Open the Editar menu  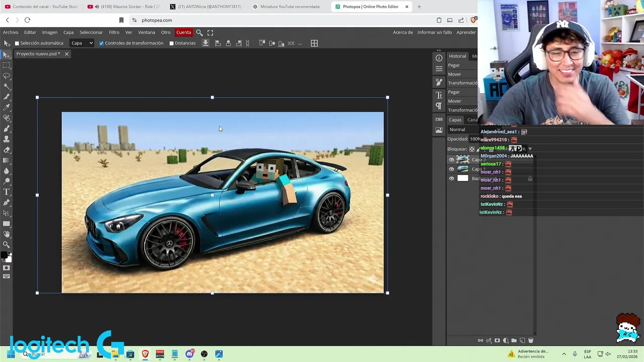[30, 32]
